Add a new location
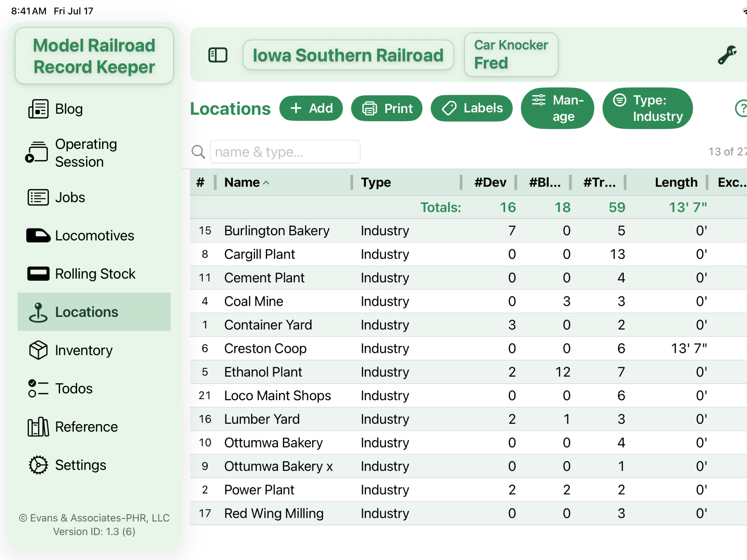Viewport: 747px width, 560px height. tap(311, 108)
